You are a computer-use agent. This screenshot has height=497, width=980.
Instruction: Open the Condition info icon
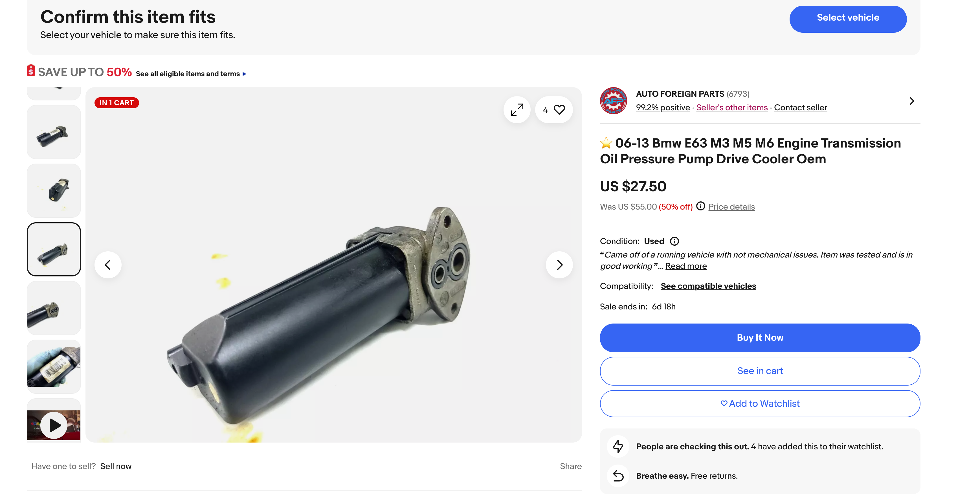coord(674,241)
